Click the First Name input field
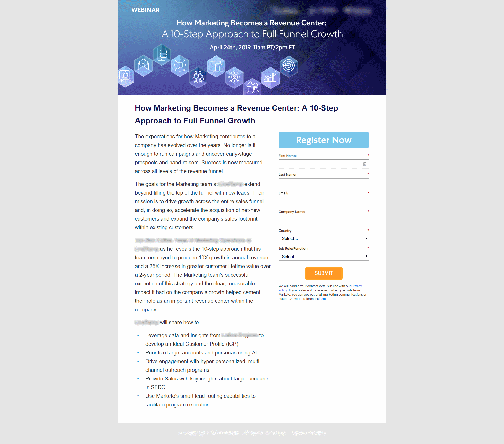 [324, 164]
